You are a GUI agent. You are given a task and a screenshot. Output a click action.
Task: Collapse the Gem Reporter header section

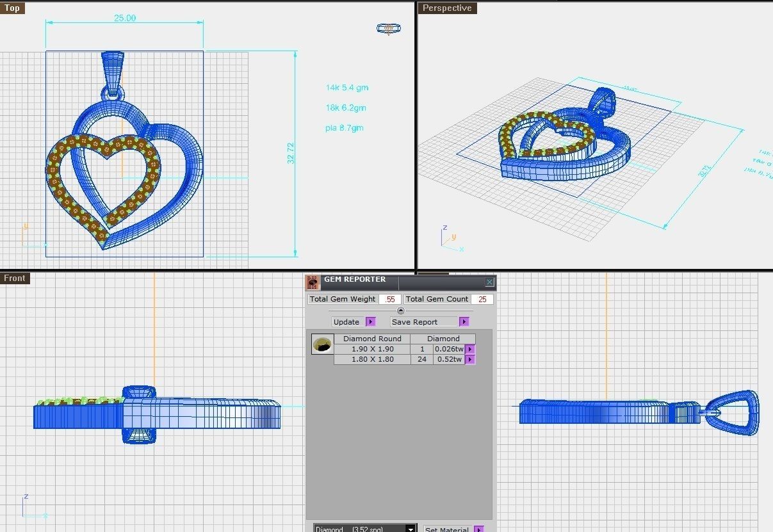[401, 310]
